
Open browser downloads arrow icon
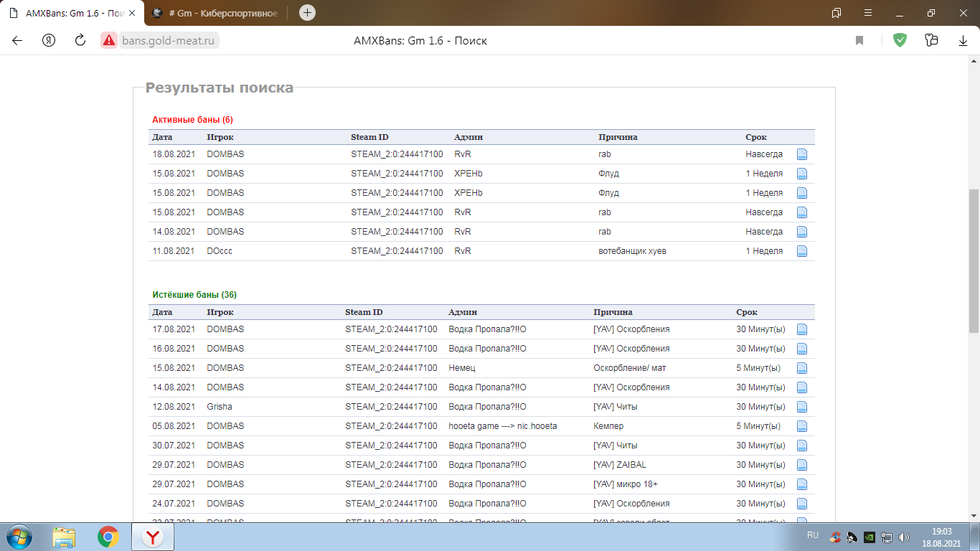coord(963,41)
